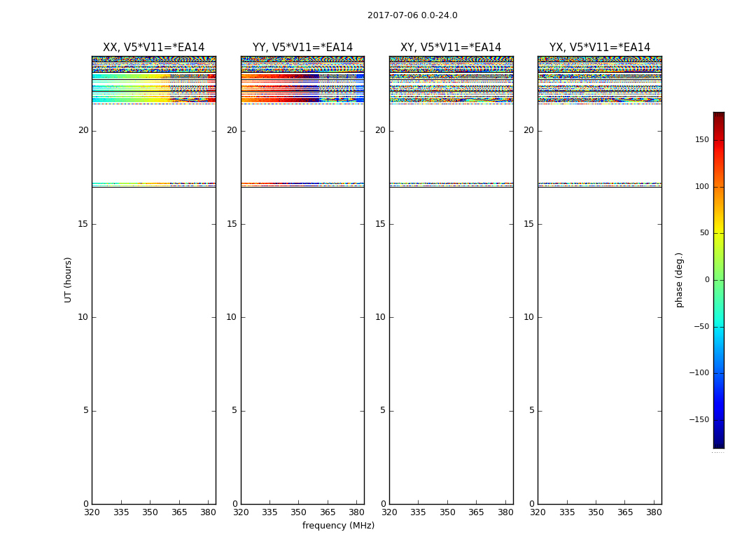
Task: Click XX panel x-axis tick "320"
Action: (92, 512)
